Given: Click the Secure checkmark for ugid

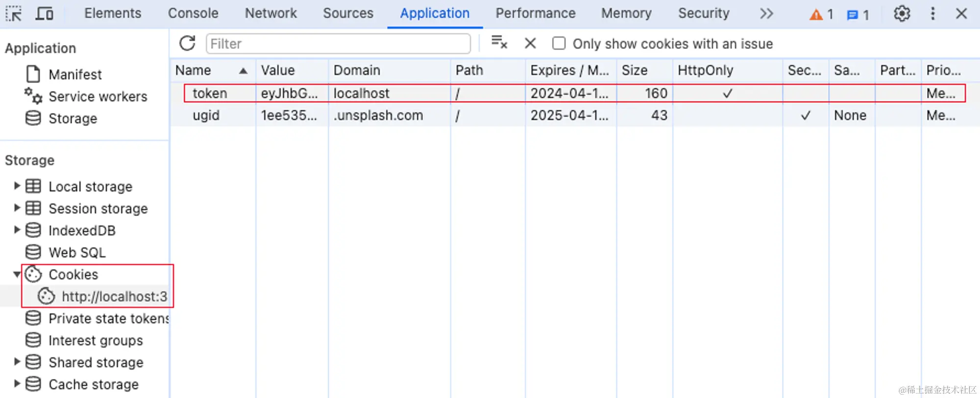Looking at the screenshot, I should [806, 116].
